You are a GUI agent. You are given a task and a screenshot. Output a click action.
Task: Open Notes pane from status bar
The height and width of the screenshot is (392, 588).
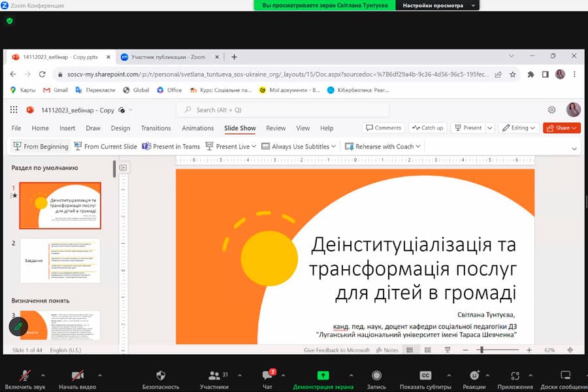(389, 350)
